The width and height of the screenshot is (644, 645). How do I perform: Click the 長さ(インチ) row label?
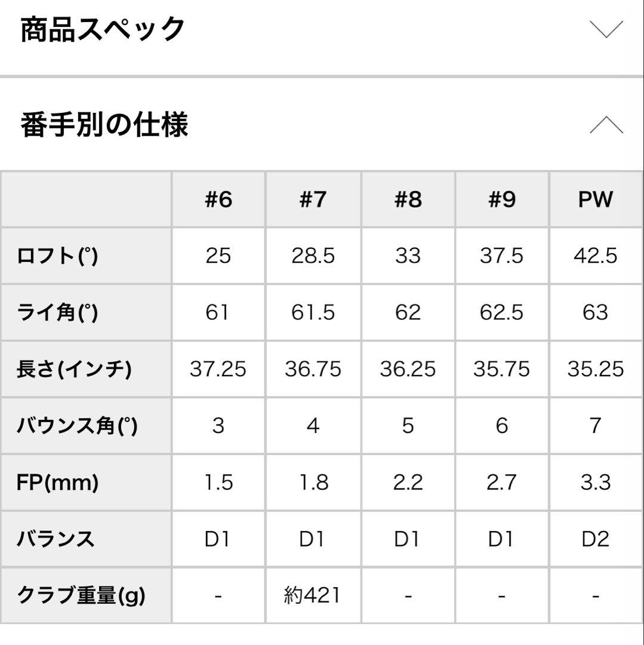74,370
